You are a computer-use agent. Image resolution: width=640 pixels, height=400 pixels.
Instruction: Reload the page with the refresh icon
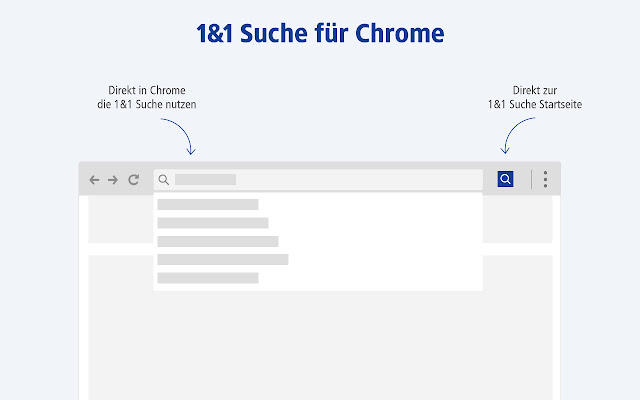[133, 180]
